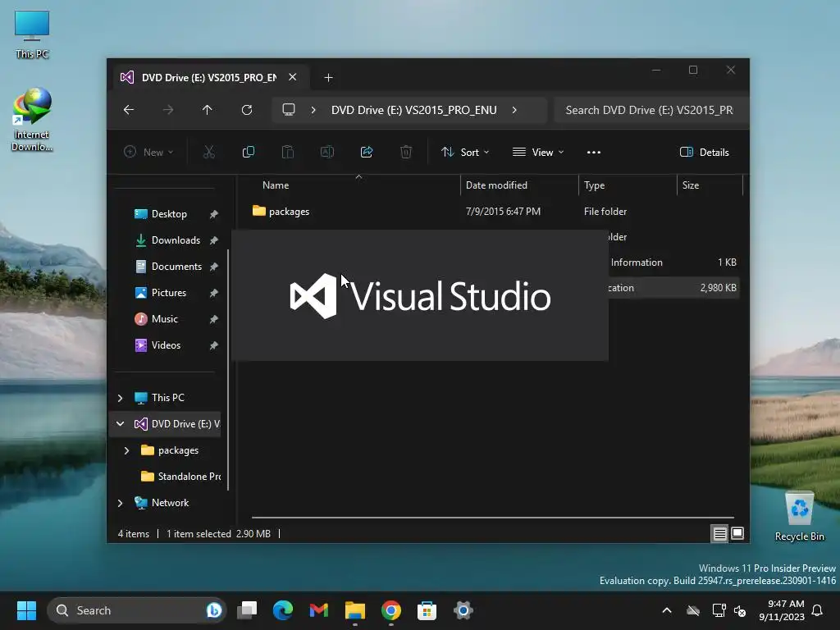
Task: Switch to details list view icon
Action: (x=719, y=533)
